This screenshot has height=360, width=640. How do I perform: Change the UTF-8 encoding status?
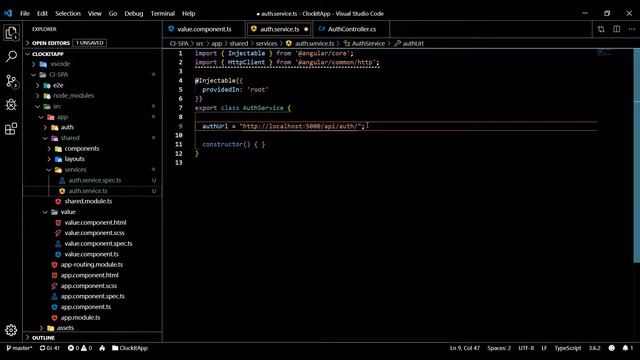tap(526, 348)
